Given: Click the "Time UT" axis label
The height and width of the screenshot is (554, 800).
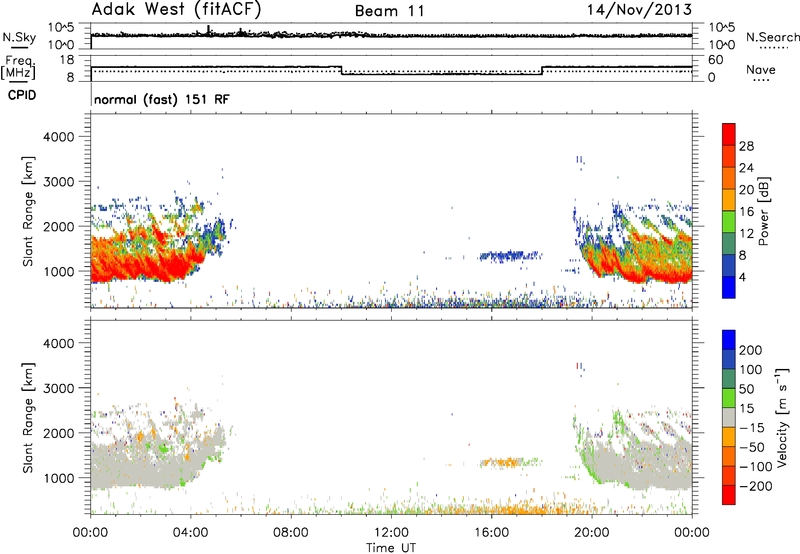Looking at the screenshot, I should click(x=391, y=547).
